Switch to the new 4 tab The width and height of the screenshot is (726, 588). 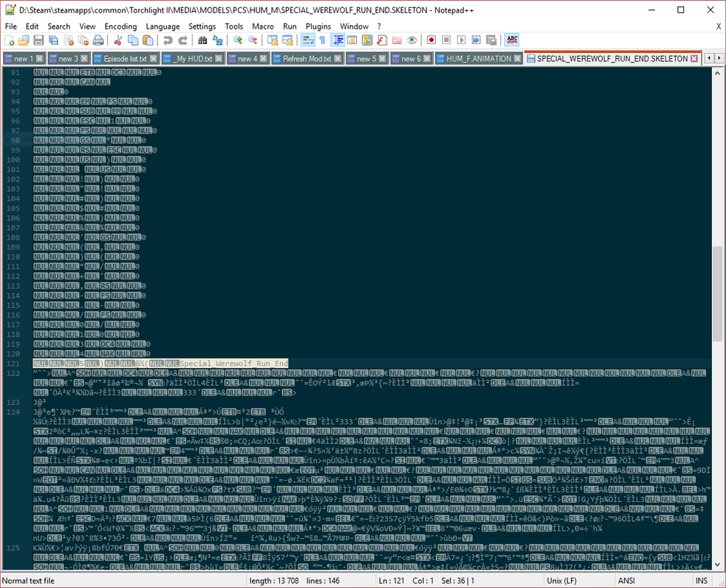[x=247, y=59]
